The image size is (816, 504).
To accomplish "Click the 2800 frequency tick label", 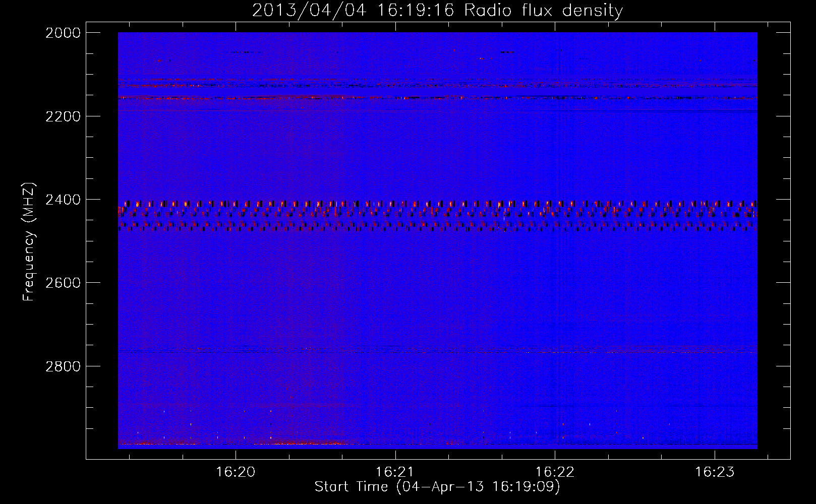I will click(x=63, y=366).
